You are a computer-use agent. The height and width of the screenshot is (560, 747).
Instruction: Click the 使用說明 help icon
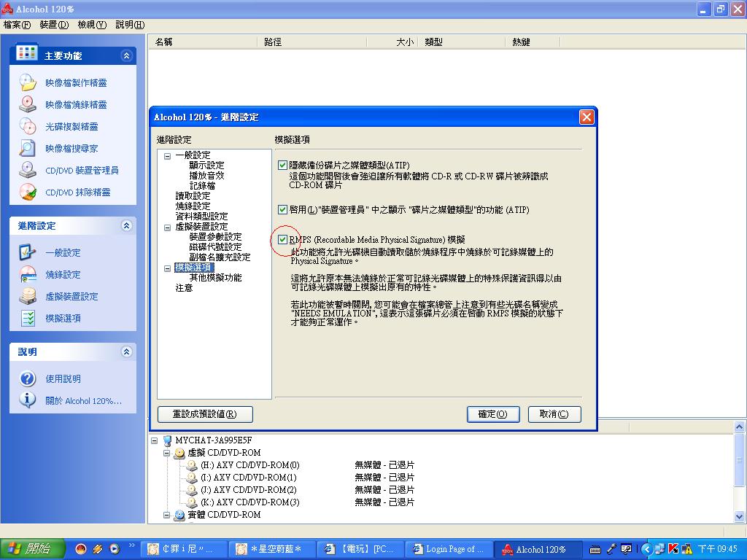pyautogui.click(x=28, y=379)
